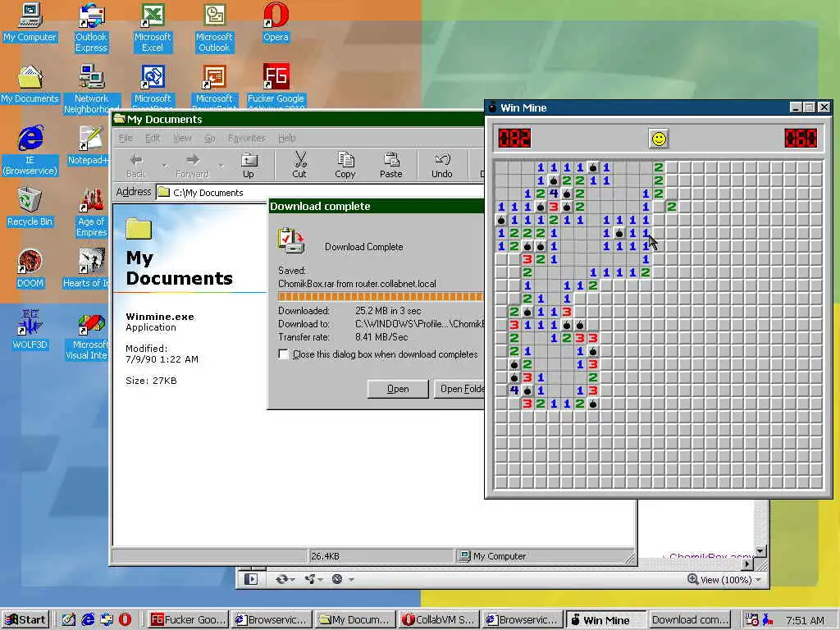Click the Copy toolbar button in My Documents
This screenshot has width=840, height=630.
pyautogui.click(x=345, y=164)
